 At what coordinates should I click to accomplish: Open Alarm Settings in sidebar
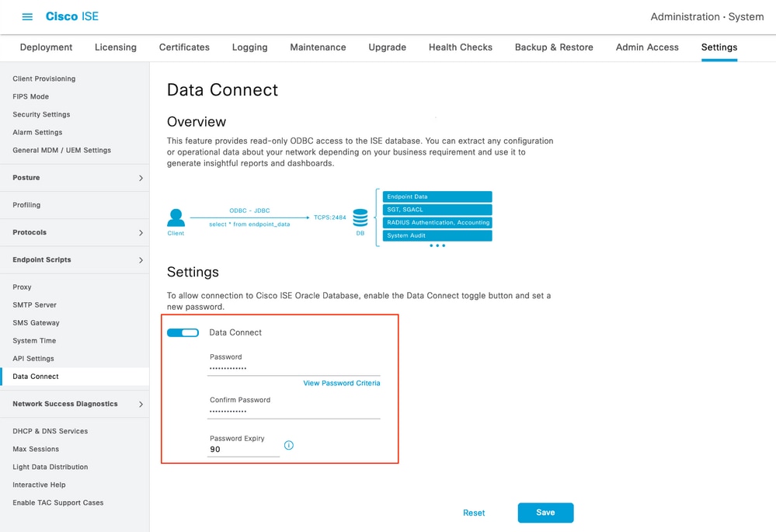[x=37, y=132]
